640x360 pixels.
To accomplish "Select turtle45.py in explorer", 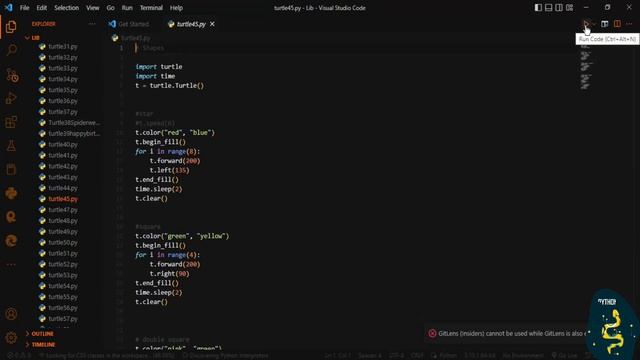I will pyautogui.click(x=63, y=199).
